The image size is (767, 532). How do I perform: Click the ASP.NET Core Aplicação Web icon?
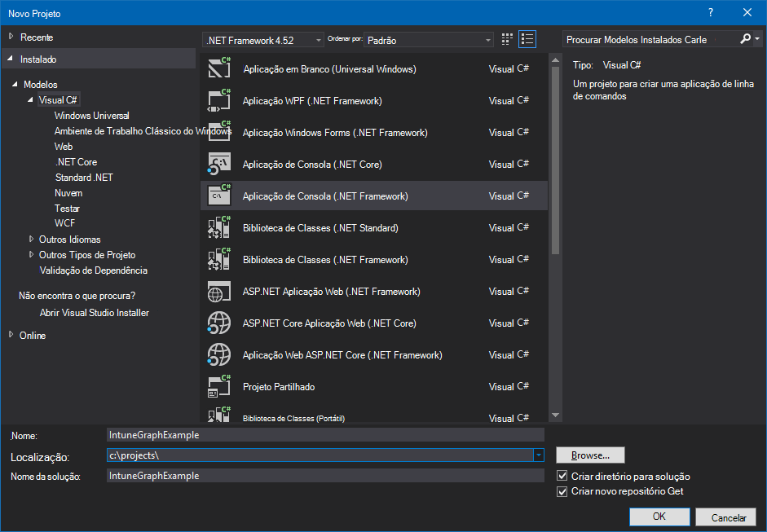pos(219,323)
